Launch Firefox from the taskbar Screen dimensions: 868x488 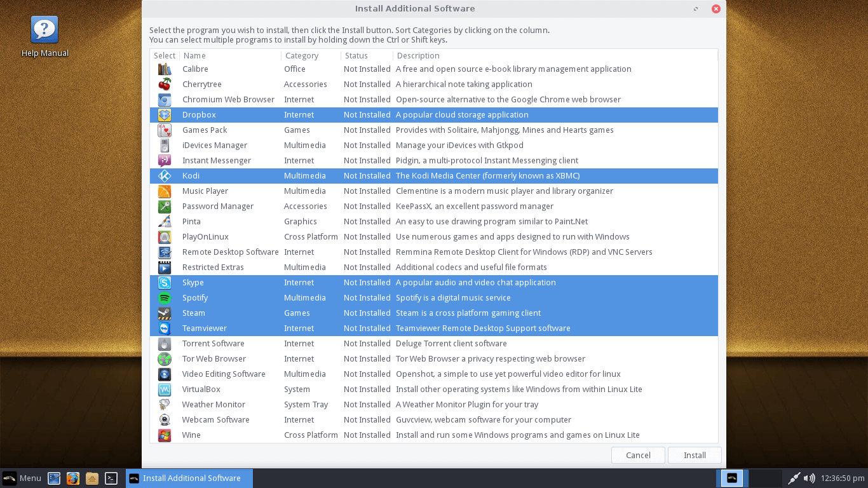(x=73, y=478)
